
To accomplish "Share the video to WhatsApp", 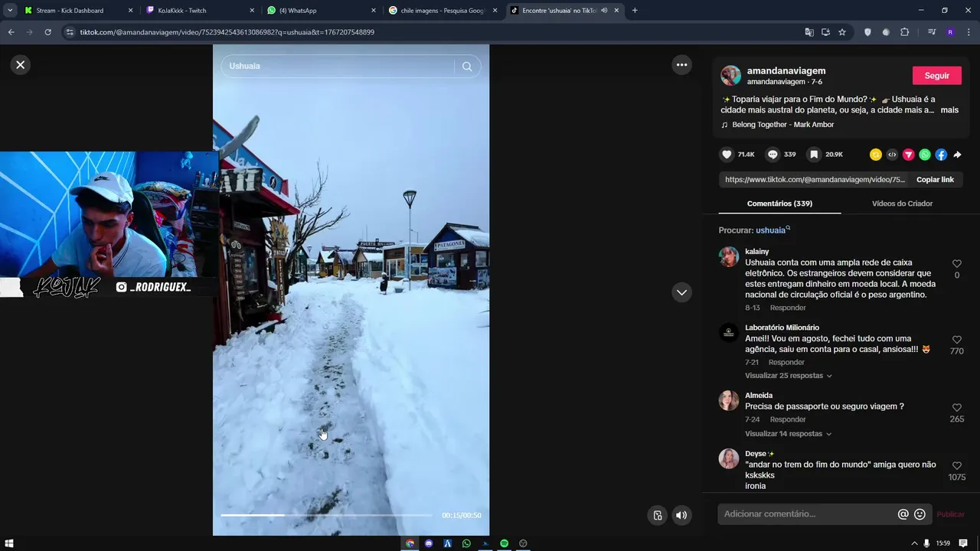I will 925,155.
